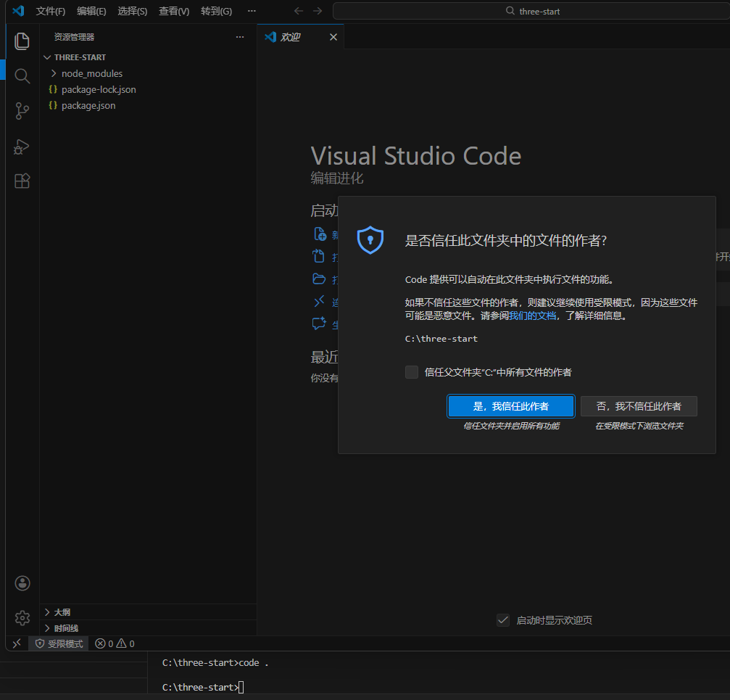Open the 文件(F) menu
Viewport: 730px width, 700px height.
pos(50,11)
